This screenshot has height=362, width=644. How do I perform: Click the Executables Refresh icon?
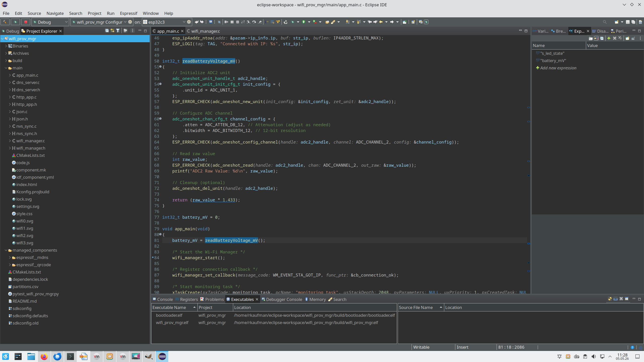(x=610, y=299)
